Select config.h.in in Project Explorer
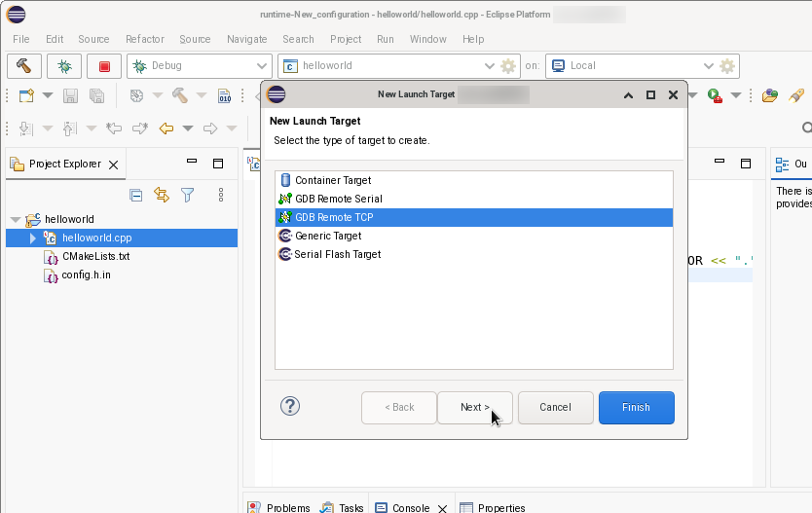Screen dimensions: 812x513 [x=86, y=275]
